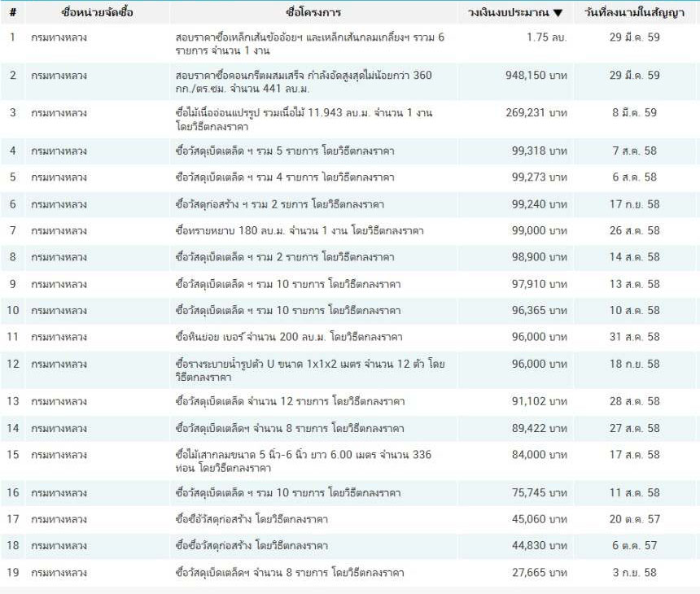
Task: Click the sort arrow in วงเงินงบประมาณ header
Action: click(x=558, y=13)
